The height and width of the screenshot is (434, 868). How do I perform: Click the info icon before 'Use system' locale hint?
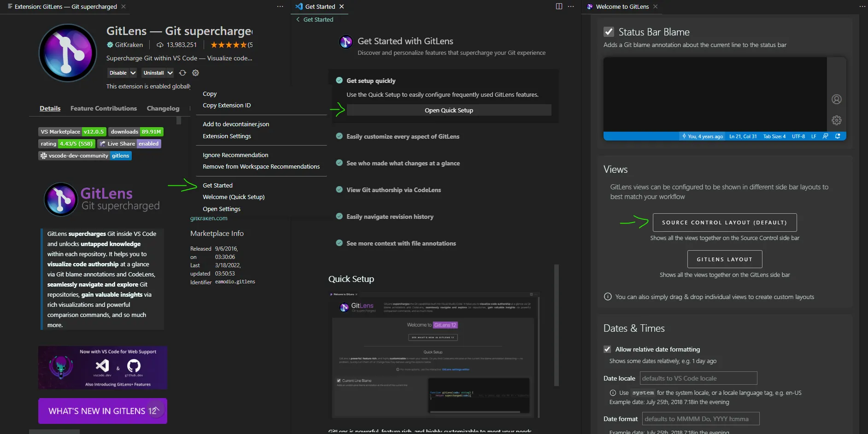coord(613,393)
